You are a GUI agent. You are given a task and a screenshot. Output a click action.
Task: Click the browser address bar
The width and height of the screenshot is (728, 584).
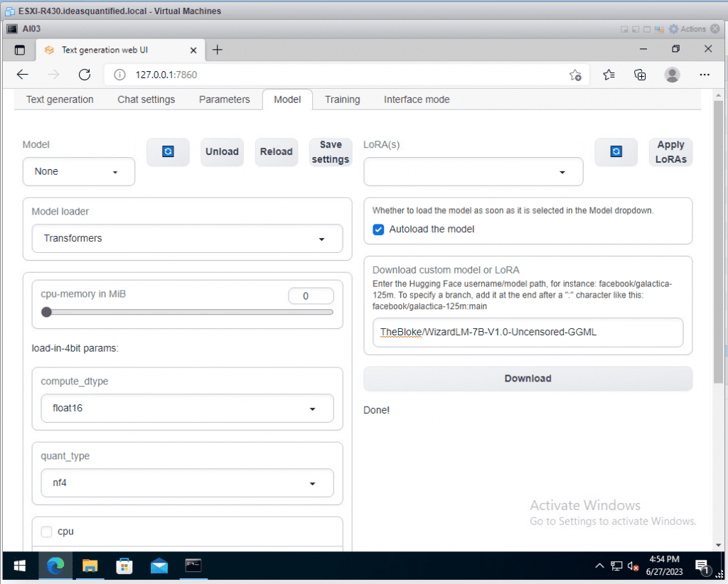pyautogui.click(x=346, y=75)
